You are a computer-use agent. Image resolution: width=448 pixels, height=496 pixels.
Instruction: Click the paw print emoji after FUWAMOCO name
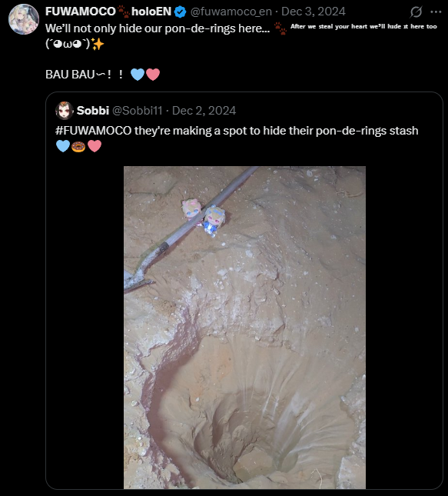click(x=124, y=12)
